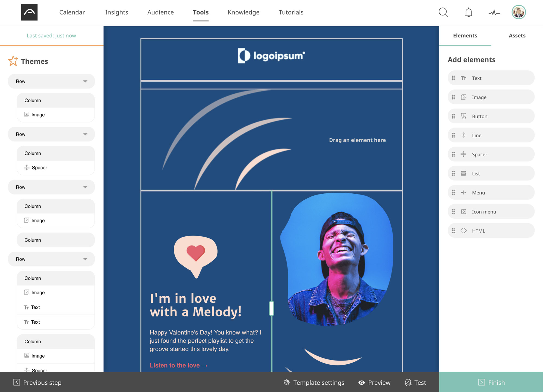Image resolution: width=543 pixels, height=392 pixels.
Task: Click the 'Last saved: Just now' status
Action: (51, 36)
